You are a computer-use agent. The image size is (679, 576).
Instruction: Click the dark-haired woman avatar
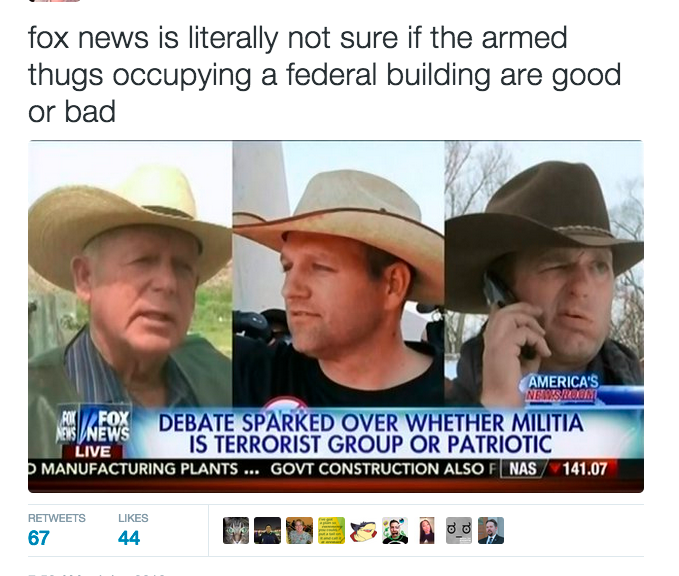pos(427,531)
